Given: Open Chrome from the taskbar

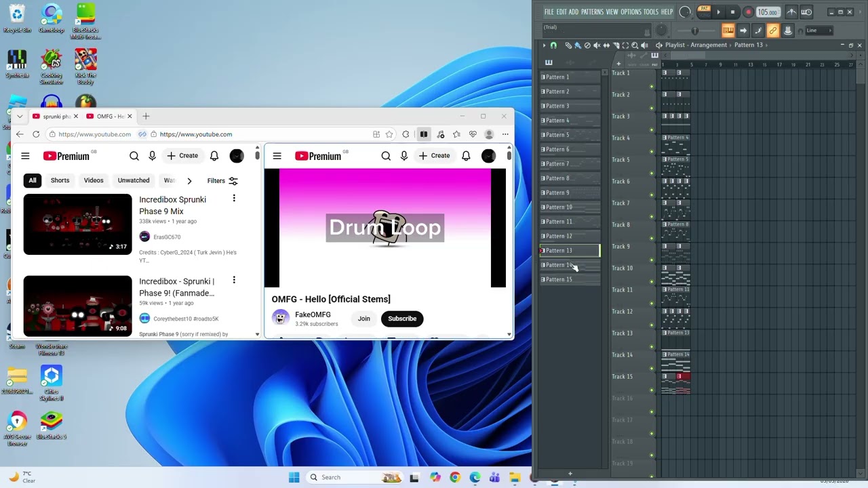Looking at the screenshot, I should [455, 477].
